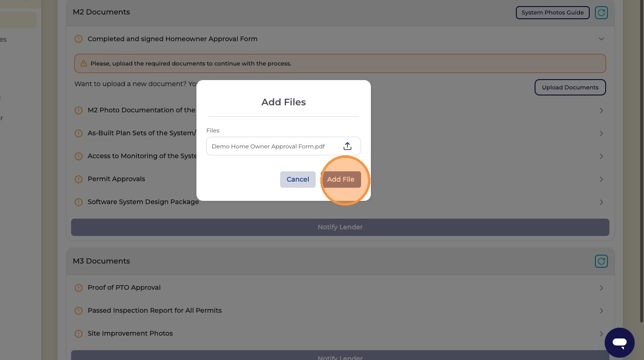Click alert triangle in upload required banner
The height and width of the screenshot is (360, 644).
click(x=84, y=63)
